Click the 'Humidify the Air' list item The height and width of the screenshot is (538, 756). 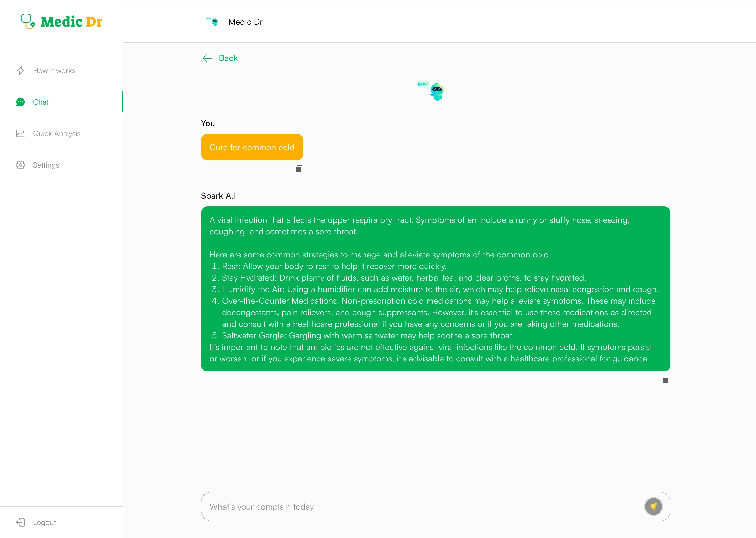[440, 289]
